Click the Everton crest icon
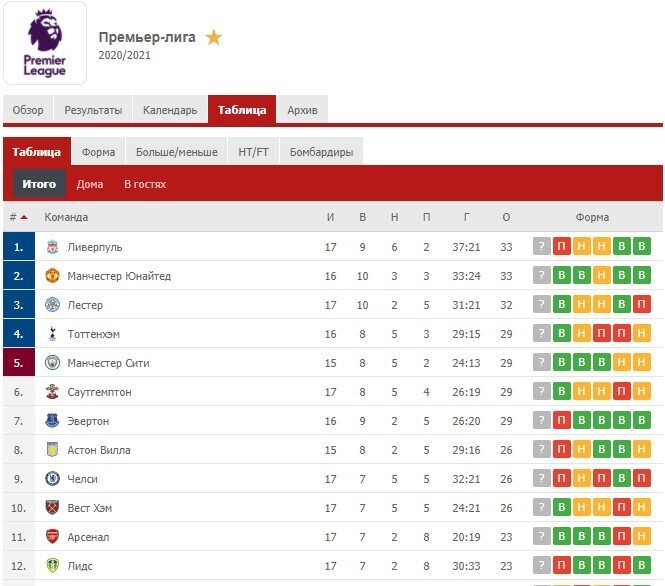 (52, 421)
